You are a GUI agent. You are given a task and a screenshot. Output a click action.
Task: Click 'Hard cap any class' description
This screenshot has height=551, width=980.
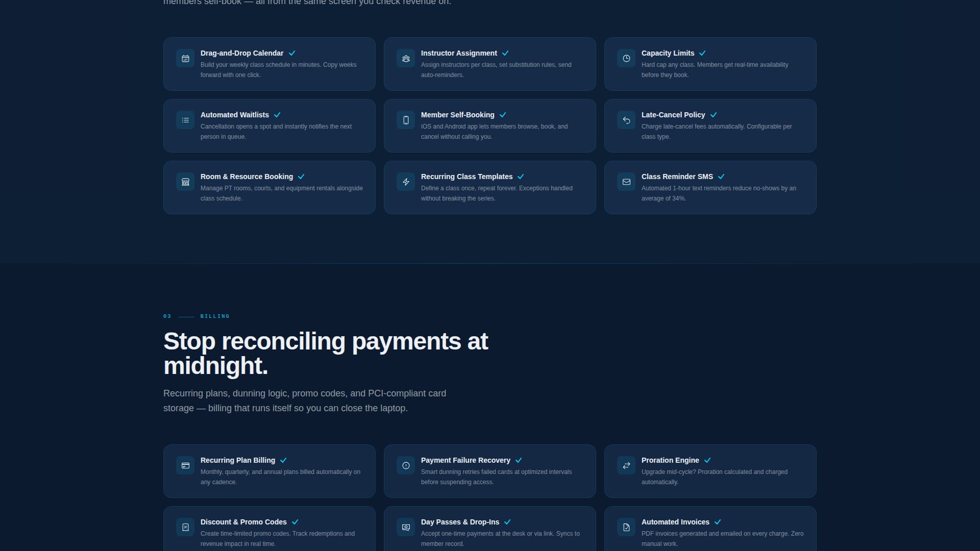(x=715, y=70)
